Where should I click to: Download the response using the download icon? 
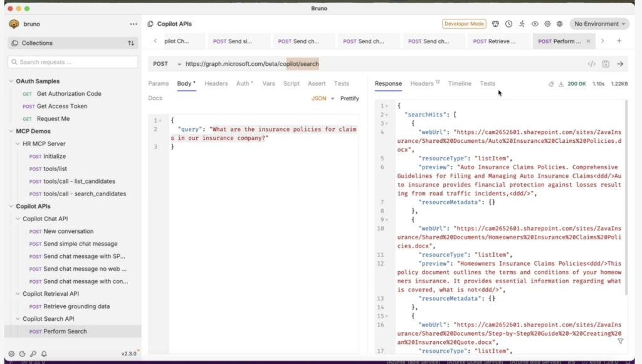pyautogui.click(x=561, y=84)
